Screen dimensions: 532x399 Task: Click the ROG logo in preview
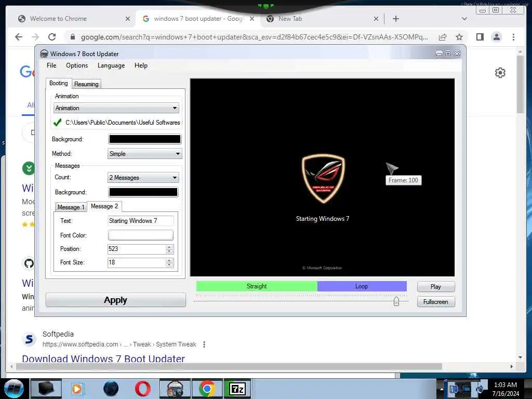pyautogui.click(x=323, y=179)
